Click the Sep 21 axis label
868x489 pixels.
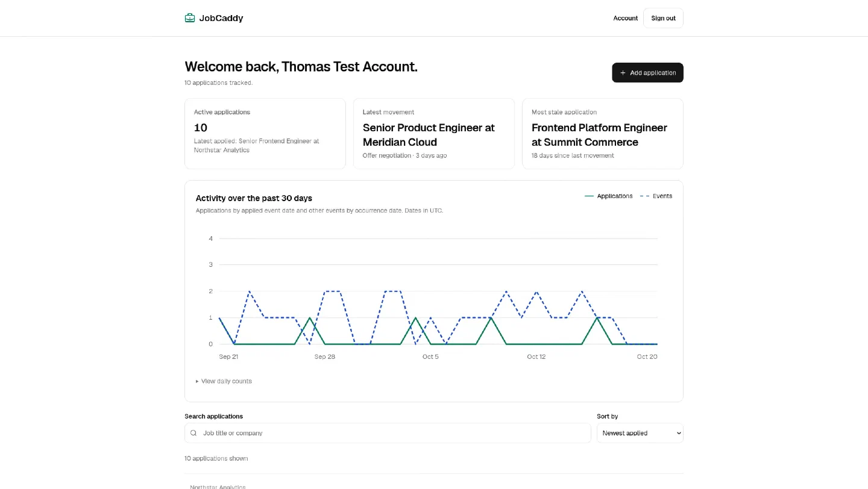(x=228, y=357)
